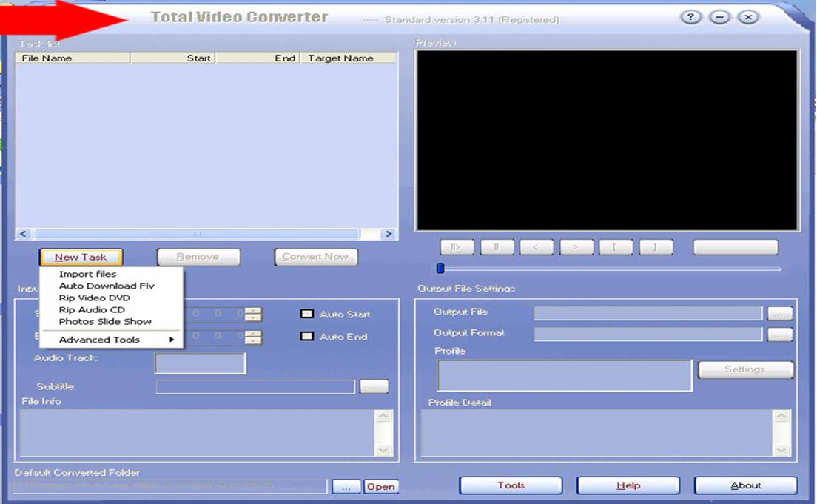
Task: Open the New Task menu button
Action: pos(81,257)
